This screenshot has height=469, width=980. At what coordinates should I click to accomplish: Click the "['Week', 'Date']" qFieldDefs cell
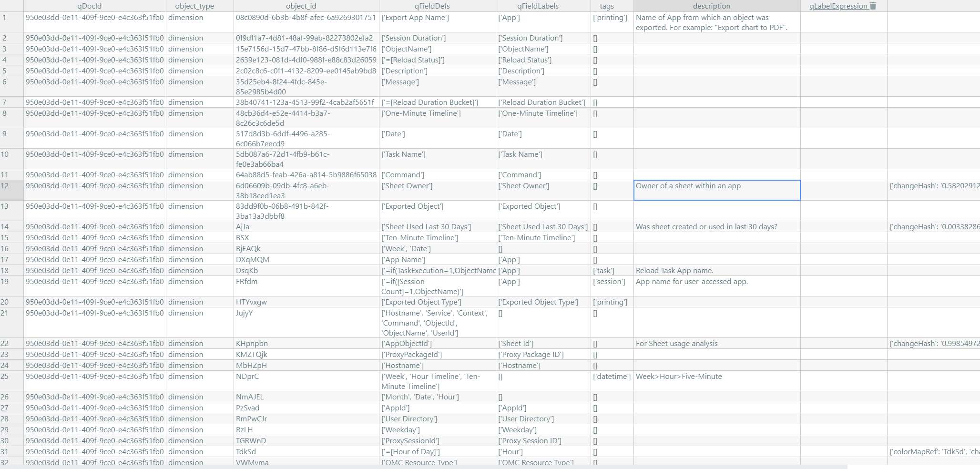(437, 248)
